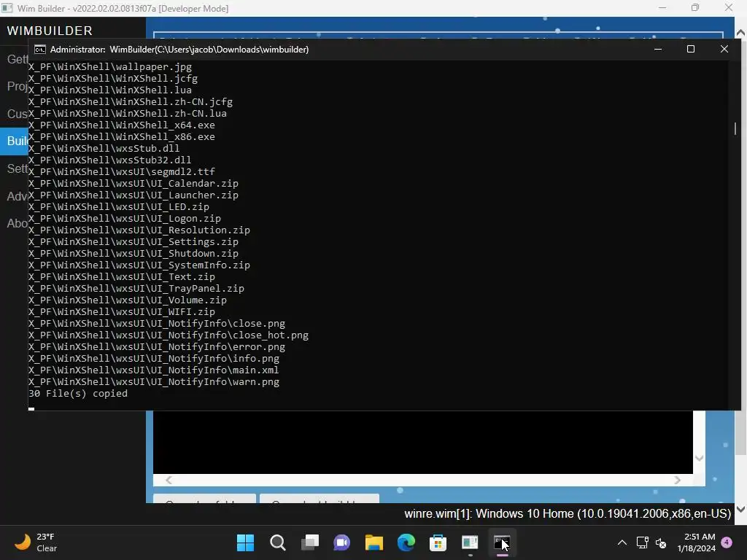Click the UI_Calendar.zip console line
This screenshot has width=747, height=560.
[133, 184]
